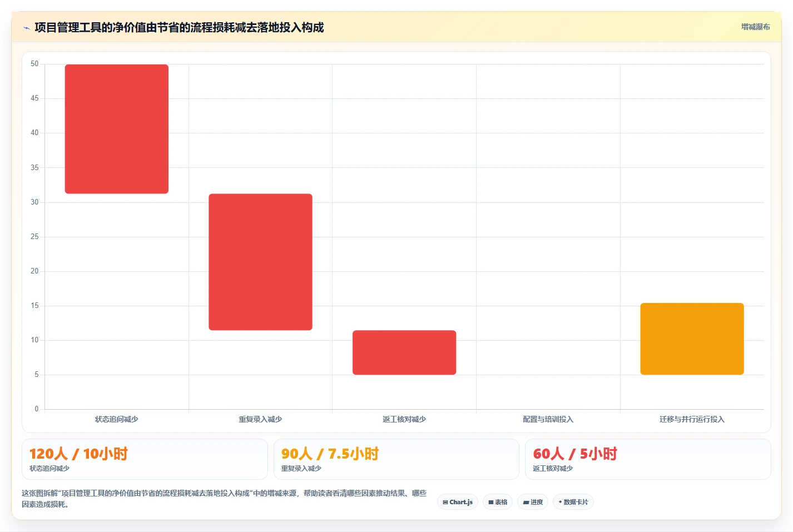The width and height of the screenshot is (793, 532).
Task: Click the lightning icon beside the title
Action: (x=26, y=28)
